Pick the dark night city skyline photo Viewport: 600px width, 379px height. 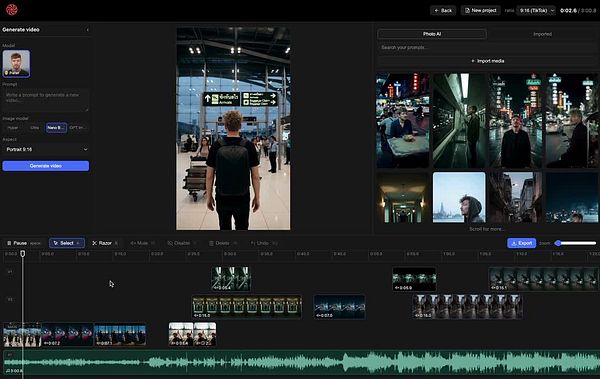click(x=572, y=197)
